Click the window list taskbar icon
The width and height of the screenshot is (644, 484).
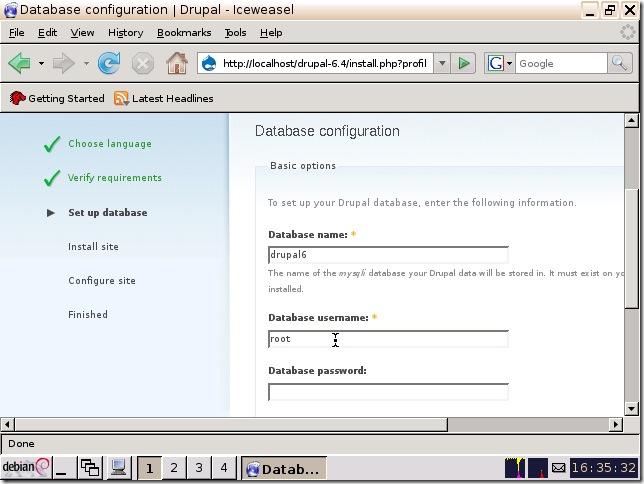pyautogui.click(x=90, y=468)
